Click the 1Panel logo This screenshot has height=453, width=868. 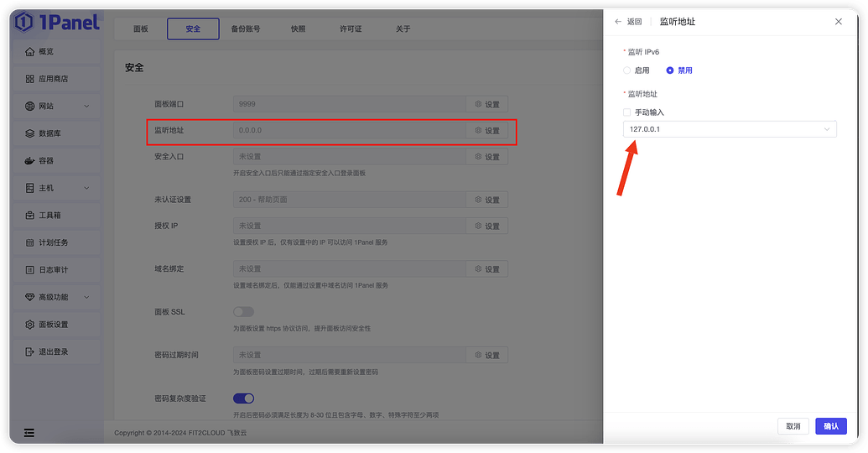[56, 22]
